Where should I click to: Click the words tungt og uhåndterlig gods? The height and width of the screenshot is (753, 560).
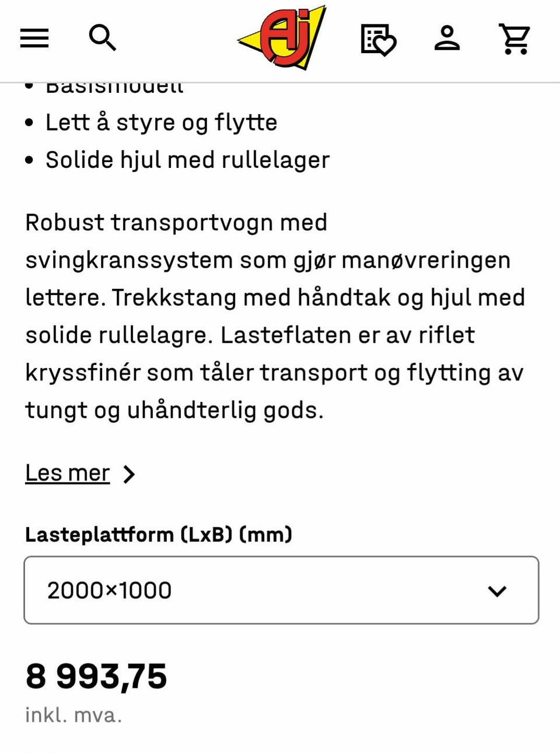(x=174, y=410)
